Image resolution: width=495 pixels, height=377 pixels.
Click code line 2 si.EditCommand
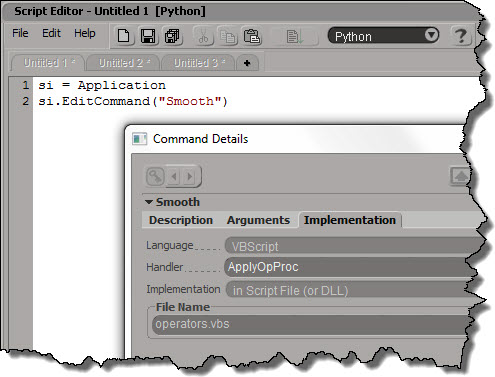(x=133, y=101)
